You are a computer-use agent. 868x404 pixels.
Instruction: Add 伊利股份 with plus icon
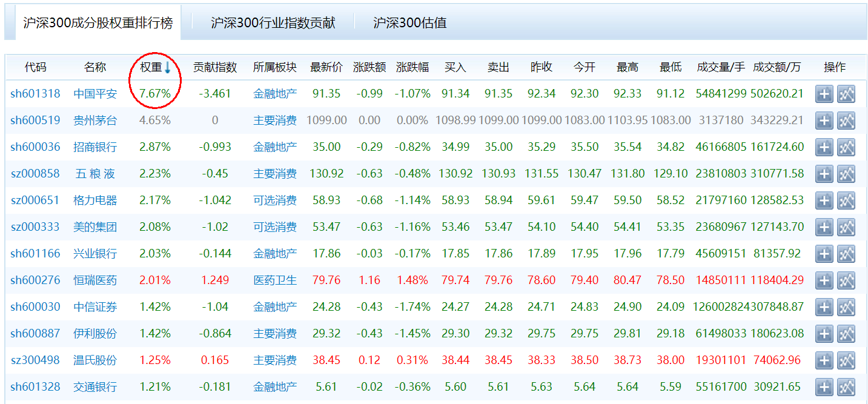[824, 334]
